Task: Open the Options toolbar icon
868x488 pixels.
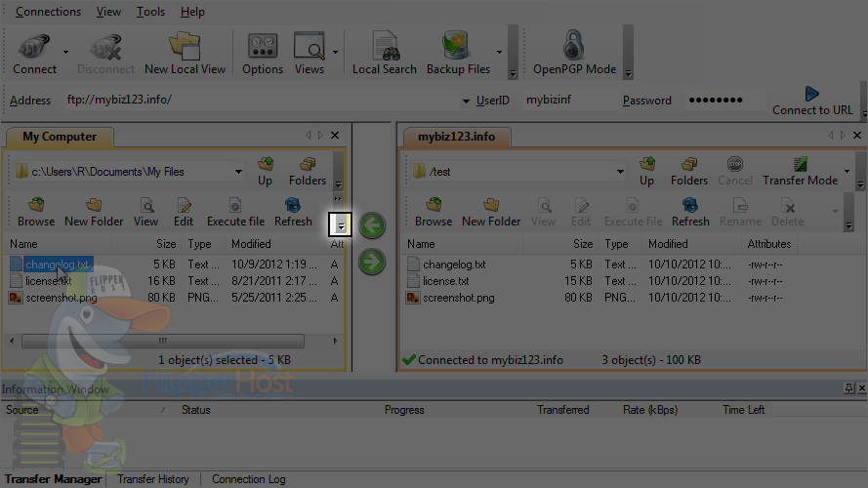Action: point(263,55)
